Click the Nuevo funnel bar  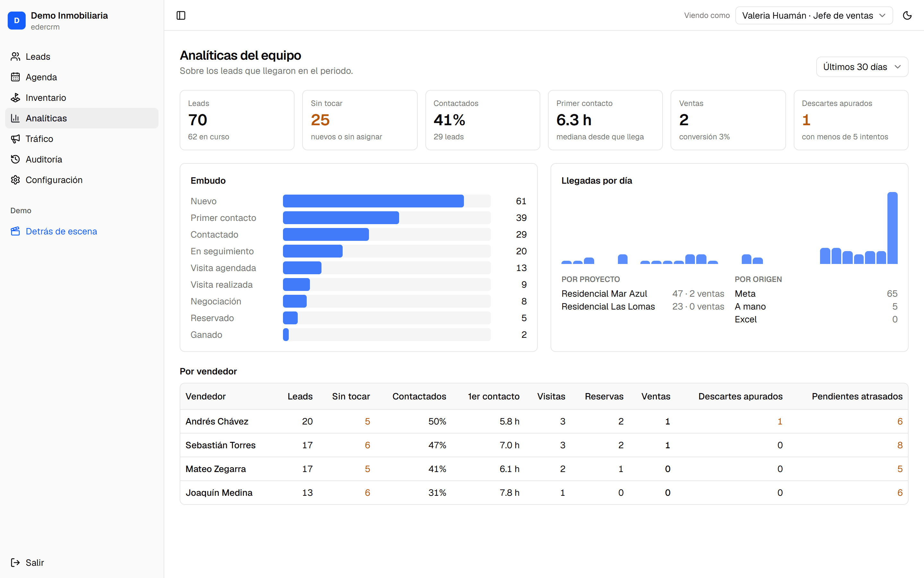point(373,201)
